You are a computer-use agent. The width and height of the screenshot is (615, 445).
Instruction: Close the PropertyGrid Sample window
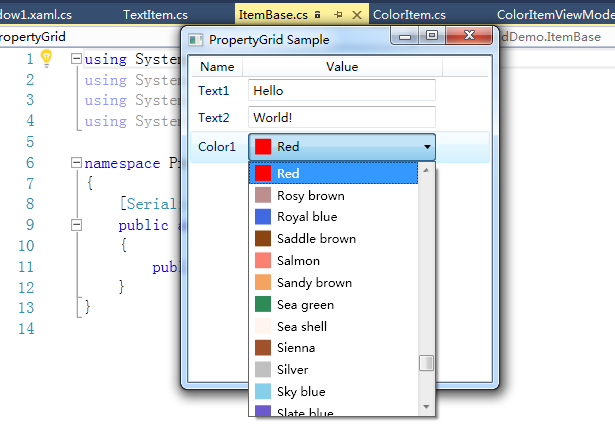[x=469, y=35]
